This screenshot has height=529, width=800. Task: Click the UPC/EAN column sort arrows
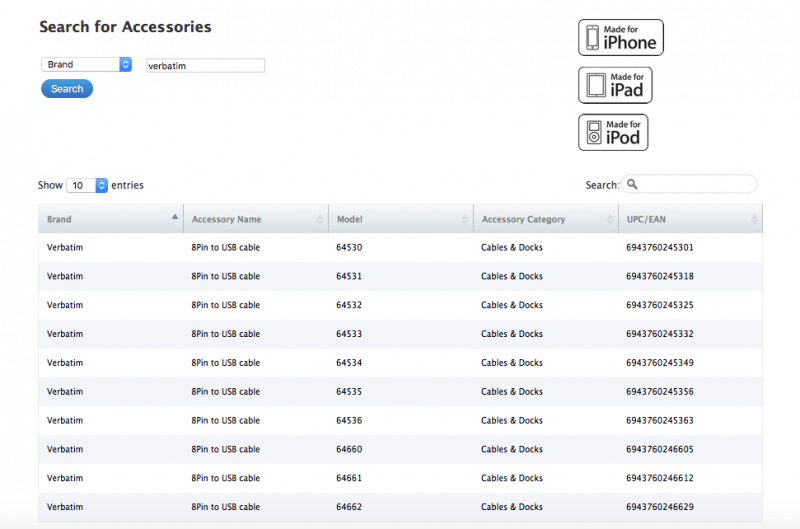pyautogui.click(x=754, y=219)
